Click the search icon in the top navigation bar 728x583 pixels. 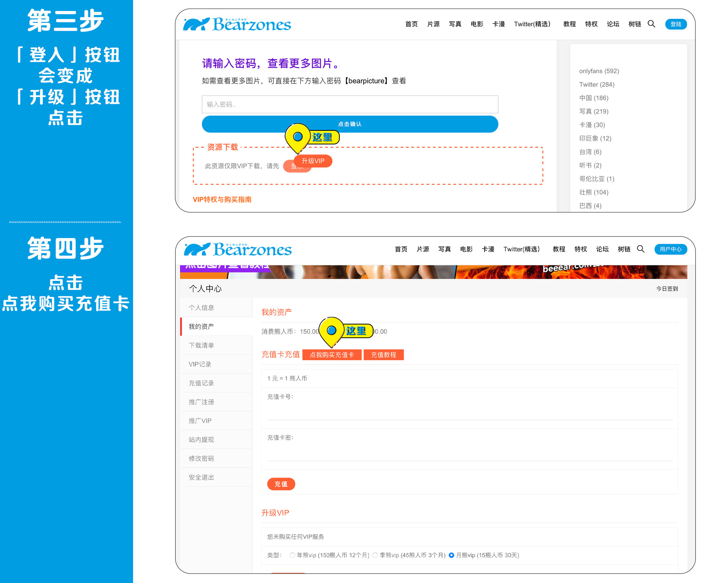point(652,24)
